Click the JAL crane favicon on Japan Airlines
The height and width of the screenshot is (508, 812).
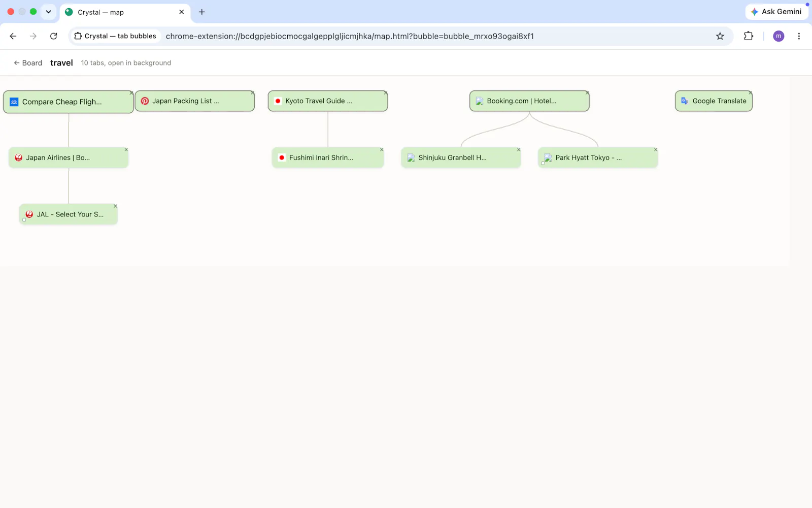[x=18, y=157]
